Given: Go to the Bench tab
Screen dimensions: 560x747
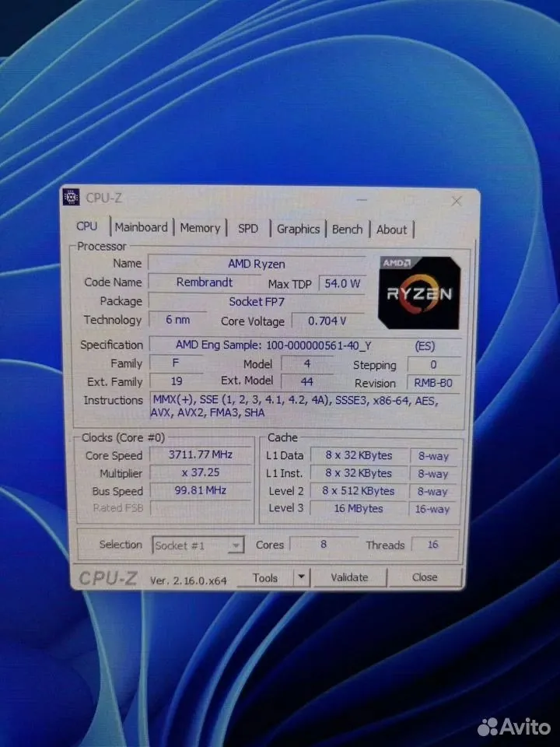Looking at the screenshot, I should click(x=347, y=230).
